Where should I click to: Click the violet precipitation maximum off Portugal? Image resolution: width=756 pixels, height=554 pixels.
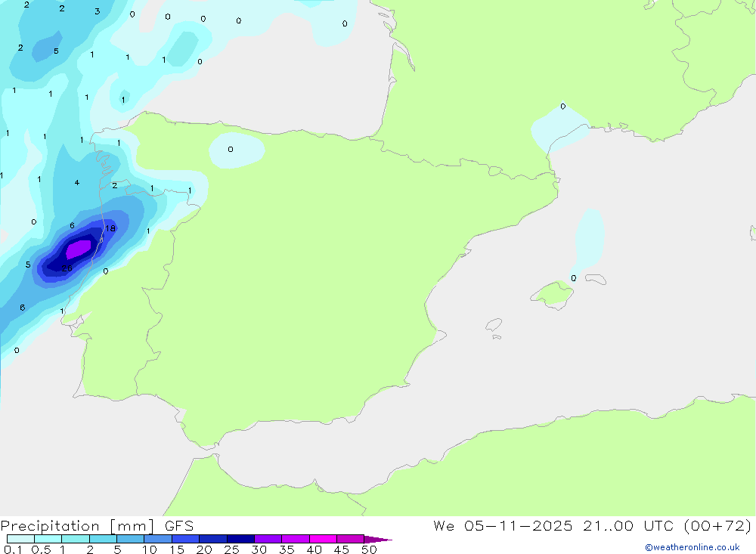click(78, 249)
